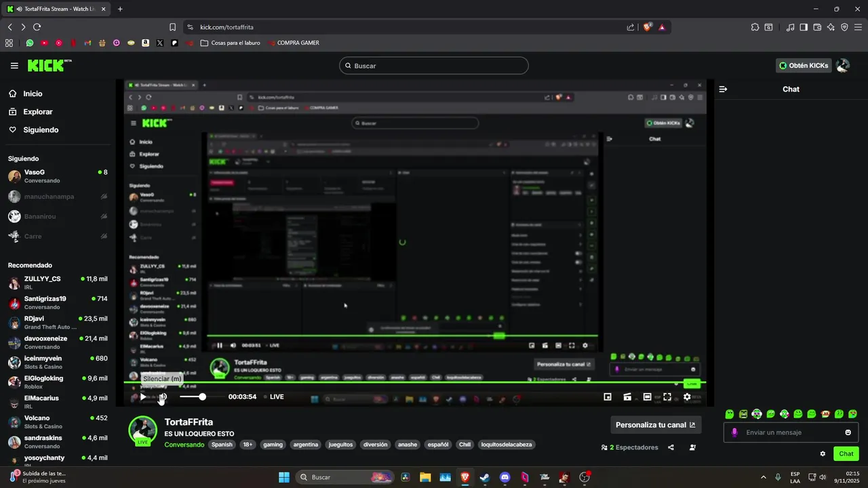
Task: Open Steam from taskbar
Action: 485,477
